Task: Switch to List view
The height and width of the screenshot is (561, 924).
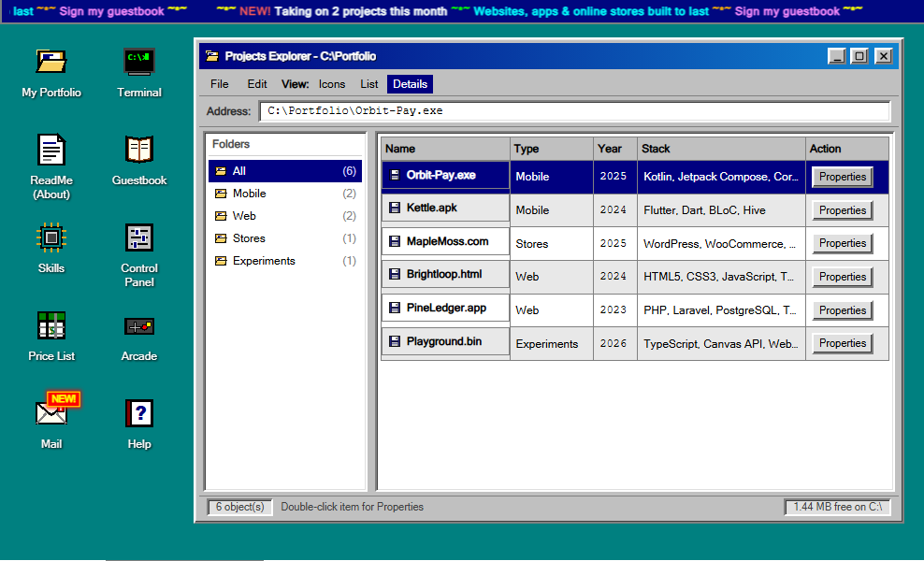Action: pyautogui.click(x=368, y=83)
